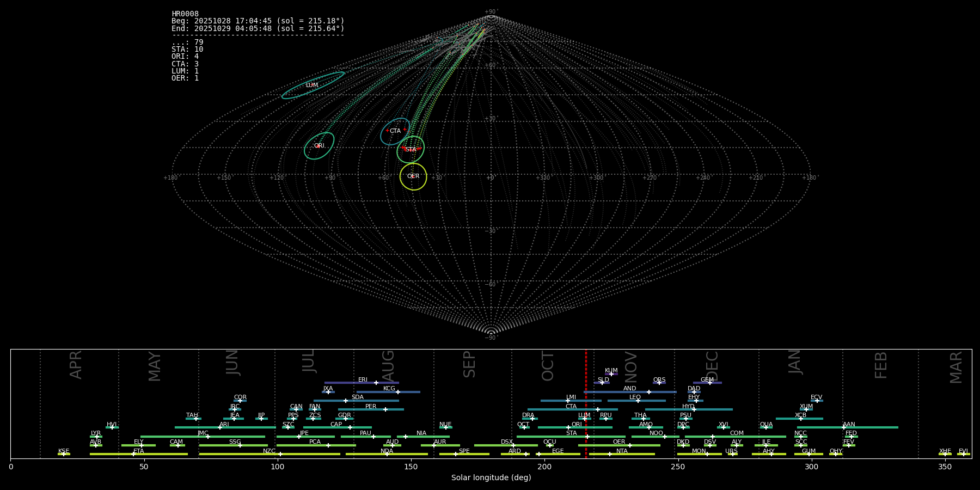
Task: Click the 200 tick on longitude axis
Action: [544, 467]
